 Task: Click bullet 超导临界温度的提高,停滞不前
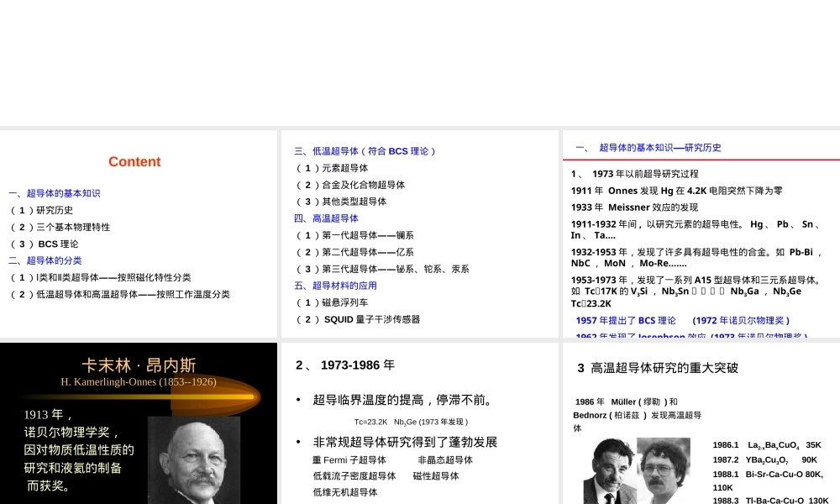coord(402,400)
